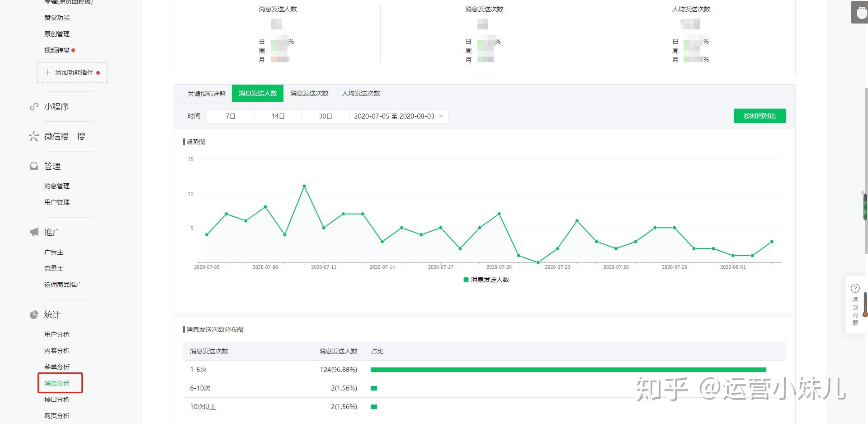Open the 微信搜一搜 section
Viewport: 868px width, 424px height.
pyautogui.click(x=65, y=136)
